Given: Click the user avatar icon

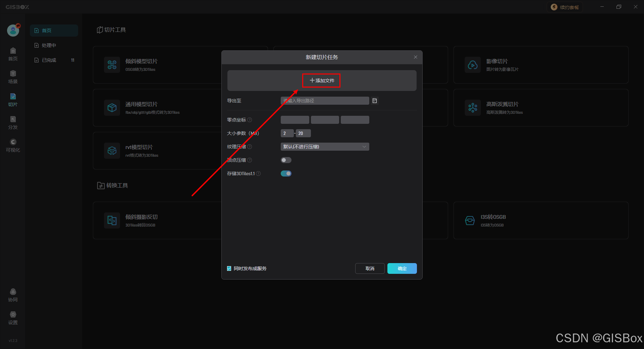Looking at the screenshot, I should click(13, 30).
